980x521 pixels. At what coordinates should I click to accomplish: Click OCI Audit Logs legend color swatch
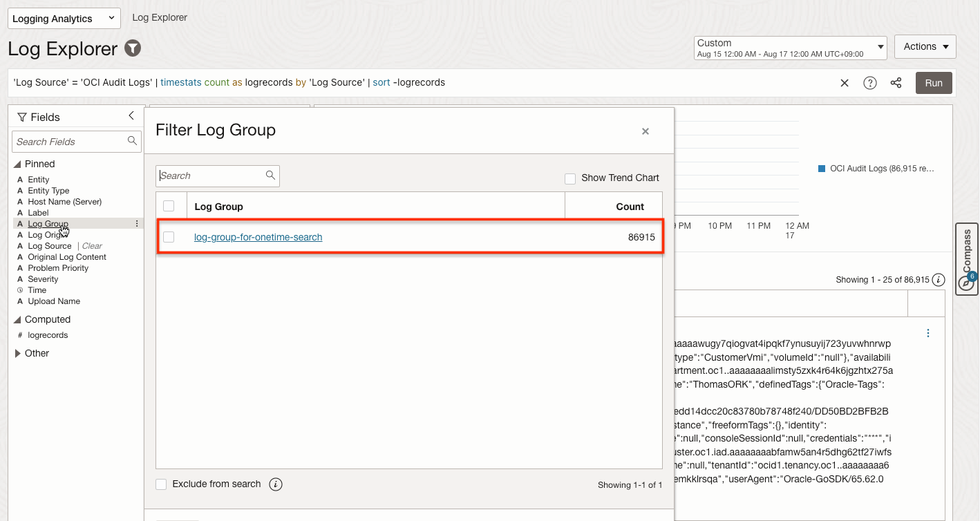(821, 169)
